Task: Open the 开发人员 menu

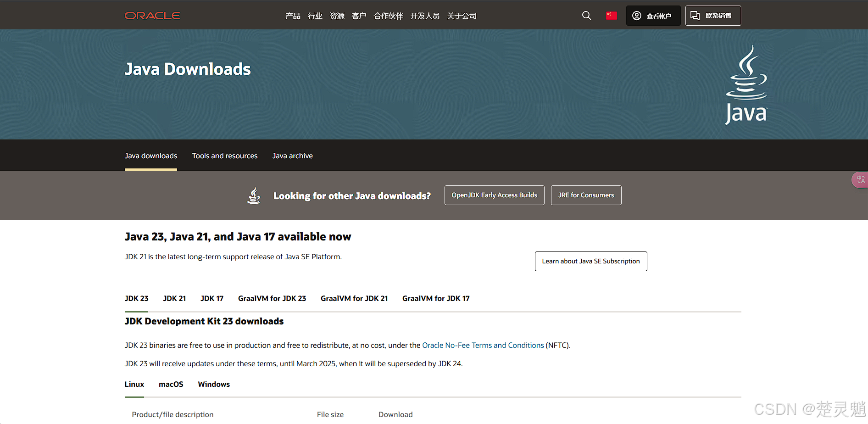Action: coord(425,16)
